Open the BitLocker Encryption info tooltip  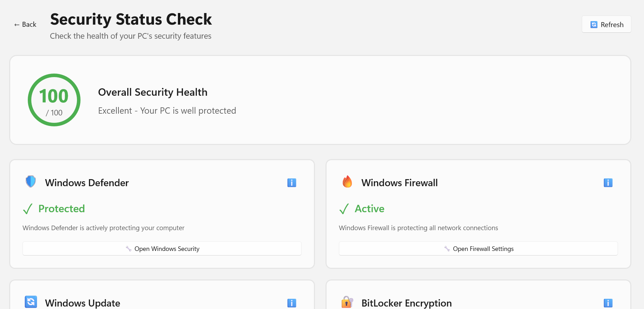[x=608, y=303]
